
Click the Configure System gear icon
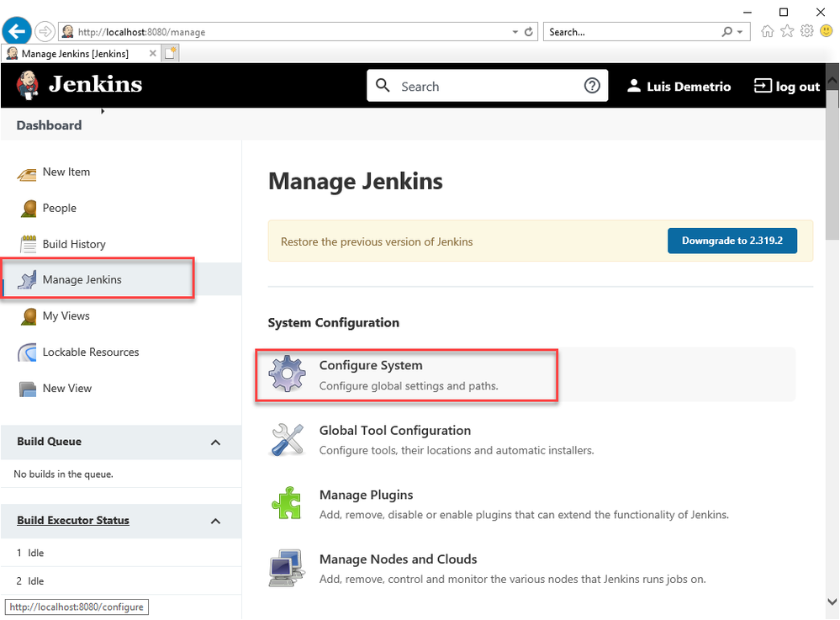pyautogui.click(x=288, y=374)
